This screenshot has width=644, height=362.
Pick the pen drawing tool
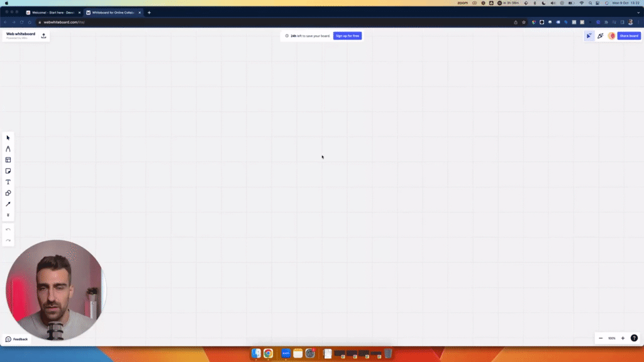point(8,149)
